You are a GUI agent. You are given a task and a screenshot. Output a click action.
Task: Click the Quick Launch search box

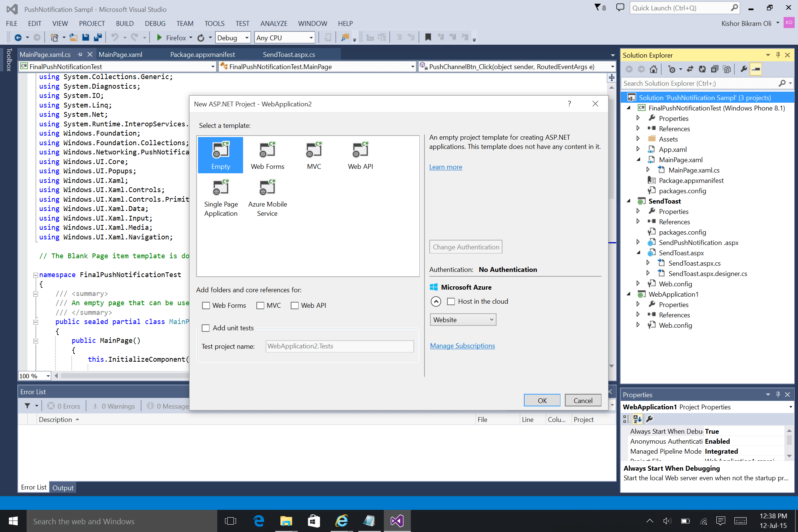click(684, 8)
